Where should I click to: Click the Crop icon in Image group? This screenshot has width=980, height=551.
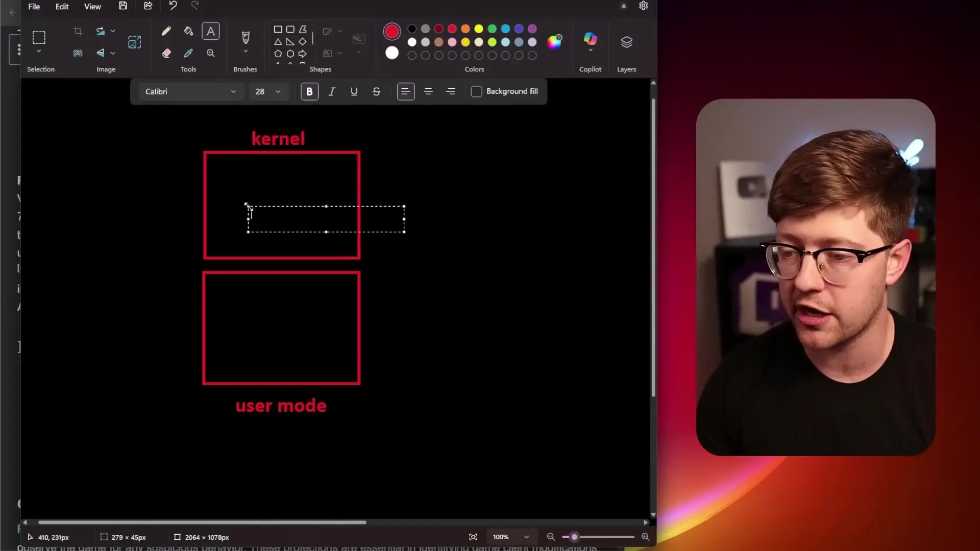click(x=78, y=31)
